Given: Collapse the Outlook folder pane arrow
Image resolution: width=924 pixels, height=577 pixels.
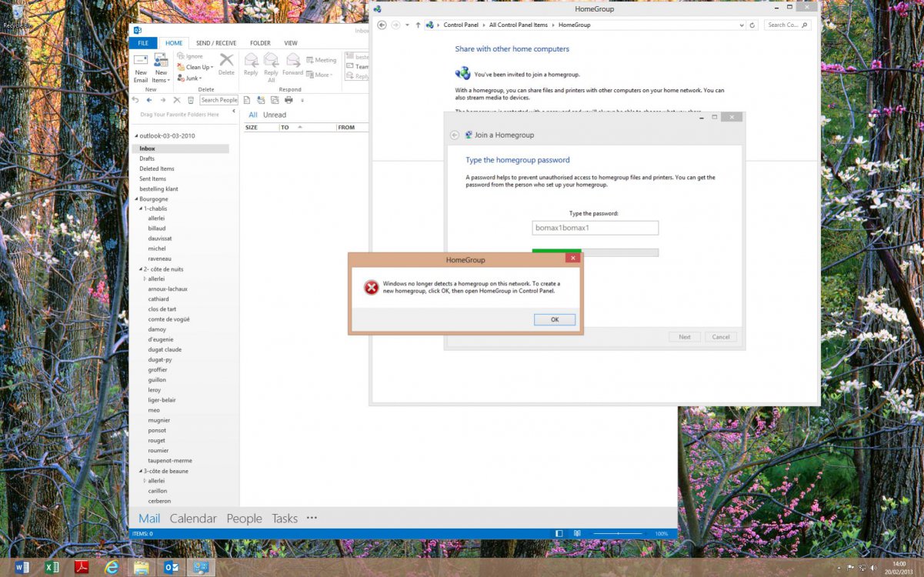Looking at the screenshot, I should [234, 112].
